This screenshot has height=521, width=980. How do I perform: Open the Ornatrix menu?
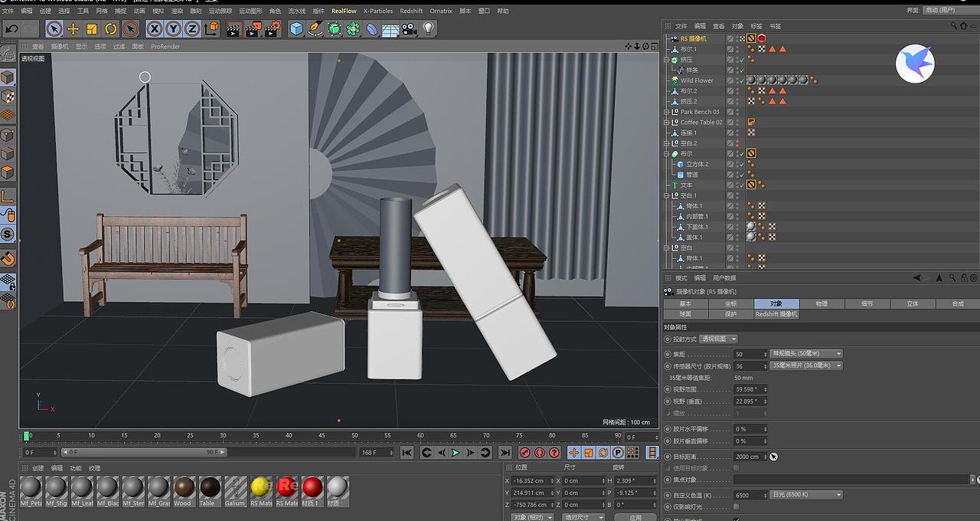[441, 11]
